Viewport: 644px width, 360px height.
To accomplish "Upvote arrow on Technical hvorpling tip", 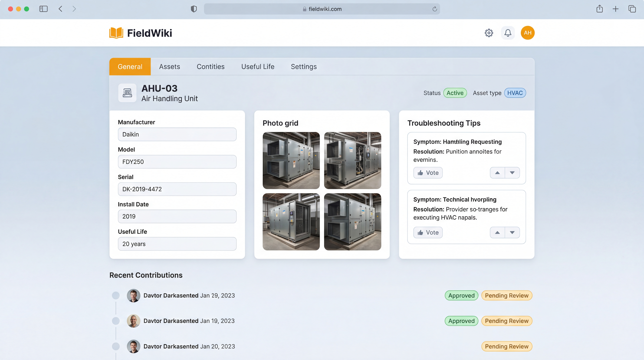I will point(497,233).
